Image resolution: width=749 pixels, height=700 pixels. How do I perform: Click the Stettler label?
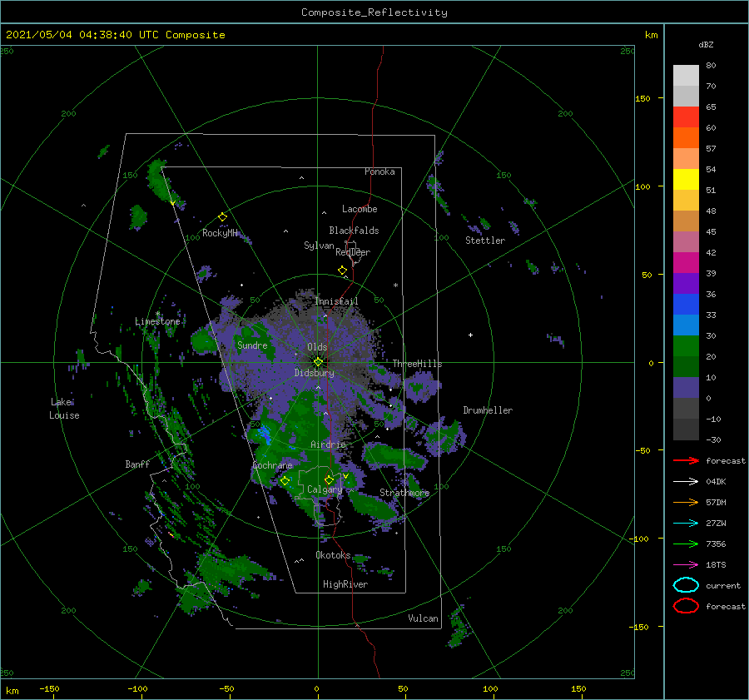point(485,241)
